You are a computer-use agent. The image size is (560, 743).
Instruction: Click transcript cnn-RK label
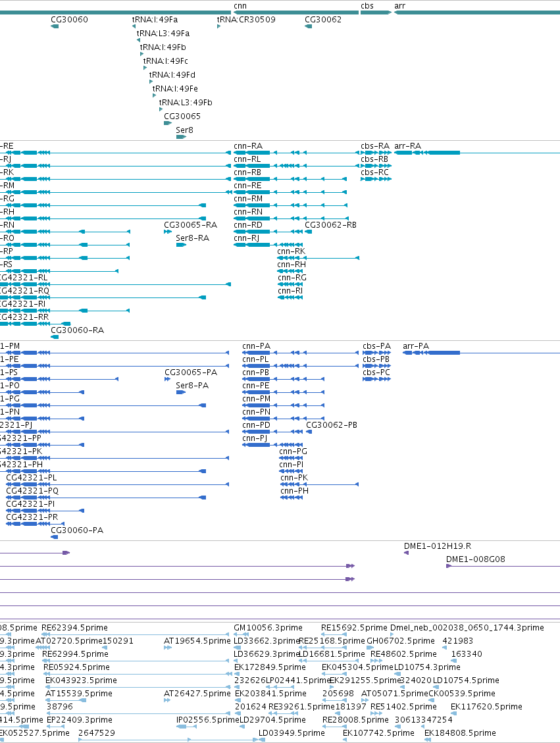(x=292, y=251)
